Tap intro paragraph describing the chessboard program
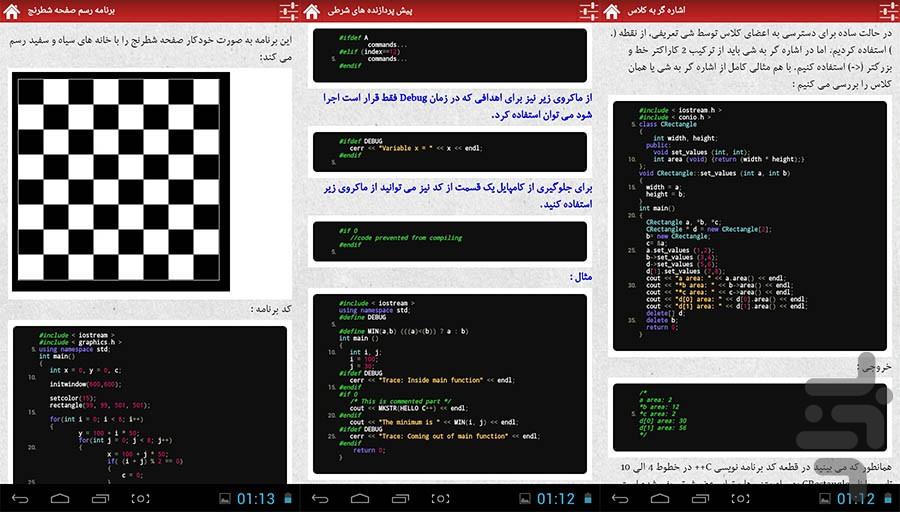The width and height of the screenshot is (900, 512). pyautogui.click(x=150, y=48)
